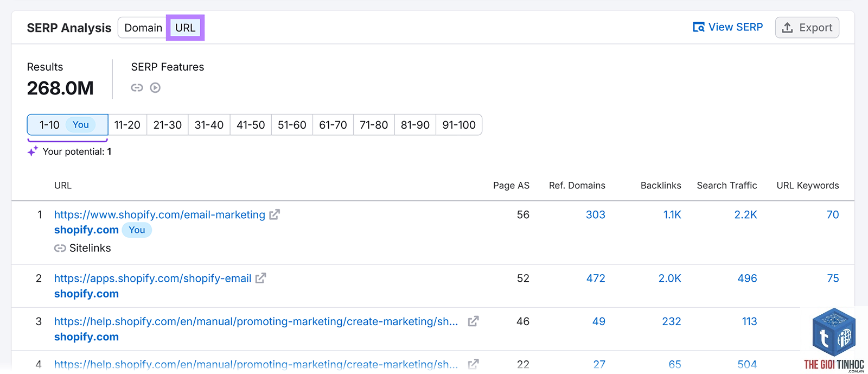Select the 21-30 results range
The height and width of the screenshot is (374, 868).
click(168, 125)
